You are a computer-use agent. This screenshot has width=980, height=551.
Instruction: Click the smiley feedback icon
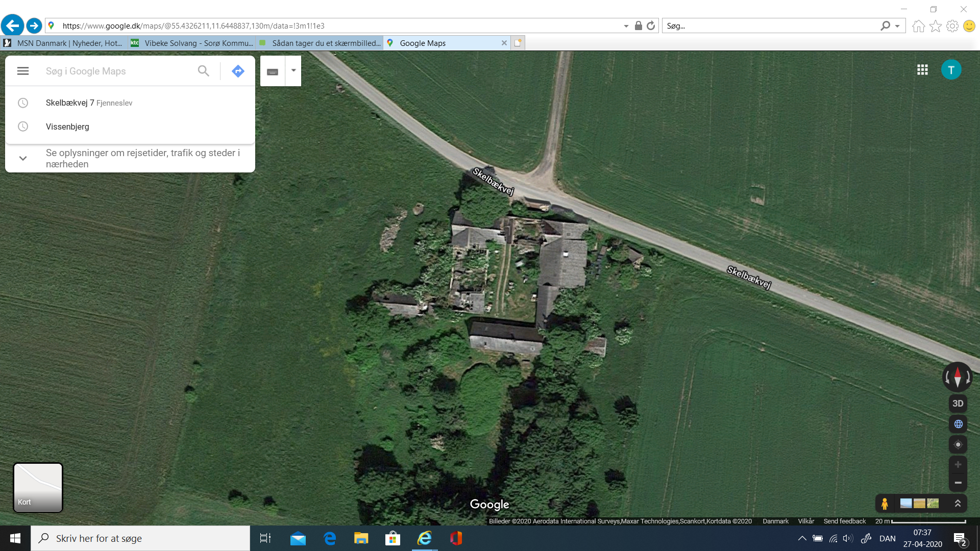(x=969, y=26)
